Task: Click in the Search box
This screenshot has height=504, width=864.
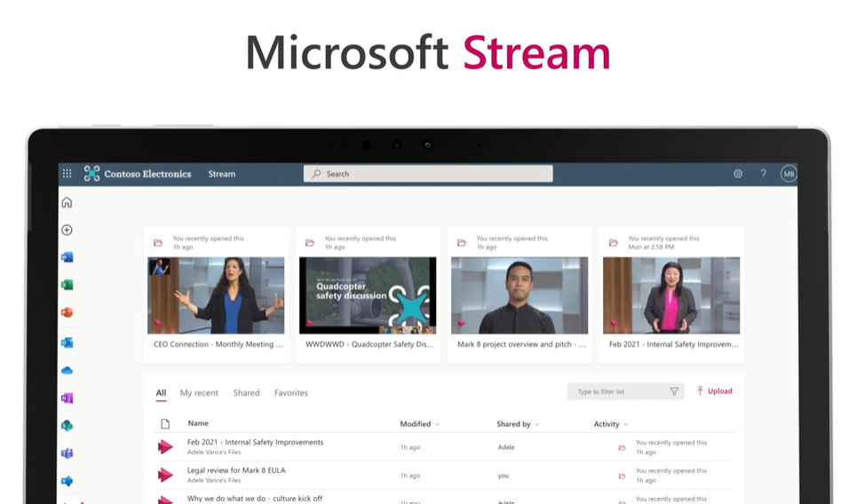Action: (x=428, y=174)
